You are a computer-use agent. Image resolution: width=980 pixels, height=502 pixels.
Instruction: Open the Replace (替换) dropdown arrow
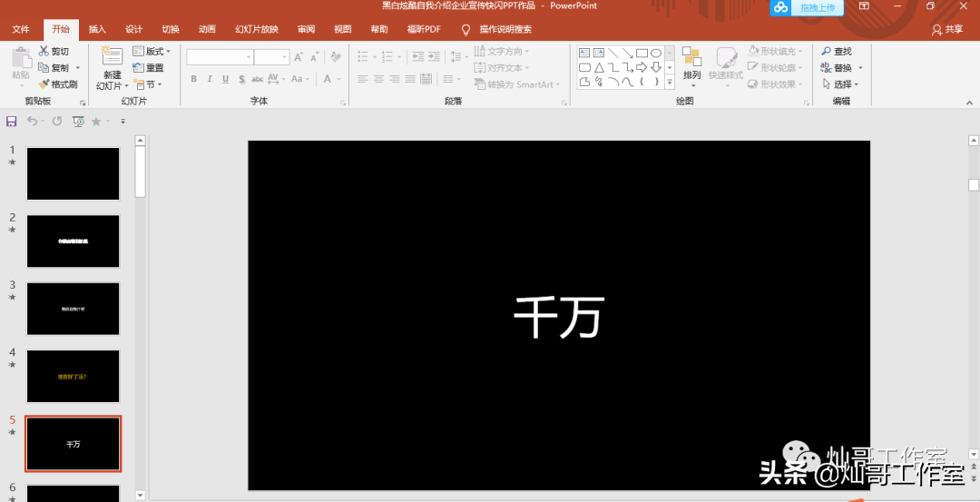[860, 67]
